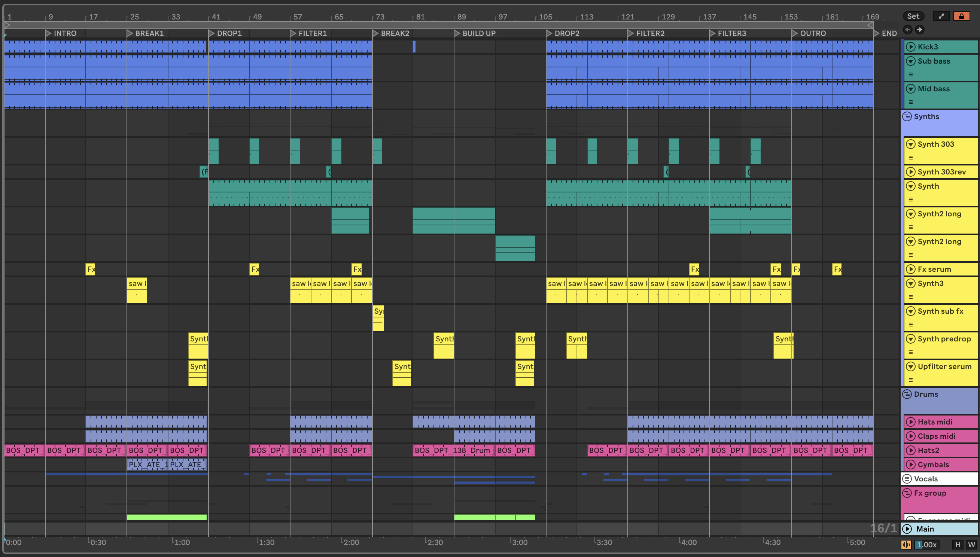Collapse the Fx group track

tap(907, 493)
